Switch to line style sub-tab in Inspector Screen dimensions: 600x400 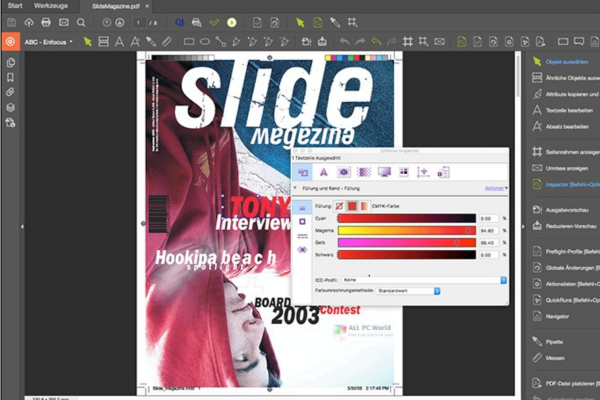coord(302,236)
